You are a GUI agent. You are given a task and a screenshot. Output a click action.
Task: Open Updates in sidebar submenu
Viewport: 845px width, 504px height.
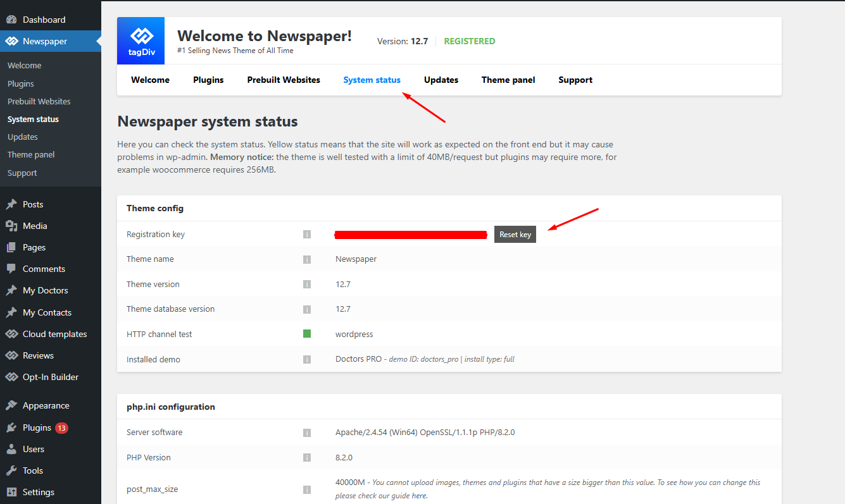coord(23,137)
